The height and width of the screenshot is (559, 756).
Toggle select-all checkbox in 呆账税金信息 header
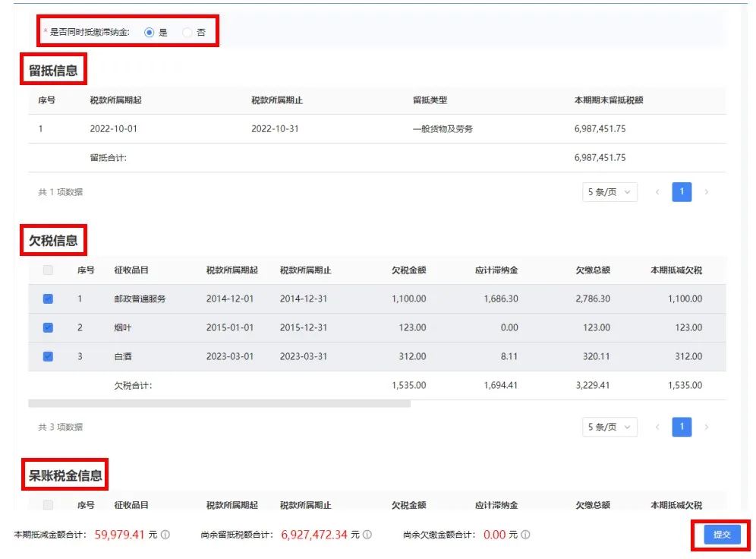(x=48, y=505)
